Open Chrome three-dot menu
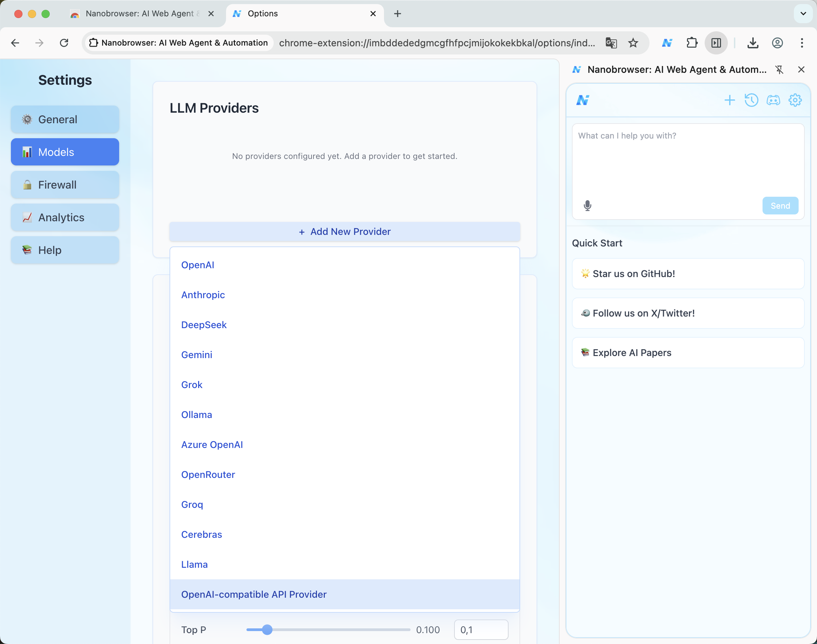This screenshot has height=644, width=817. point(802,43)
